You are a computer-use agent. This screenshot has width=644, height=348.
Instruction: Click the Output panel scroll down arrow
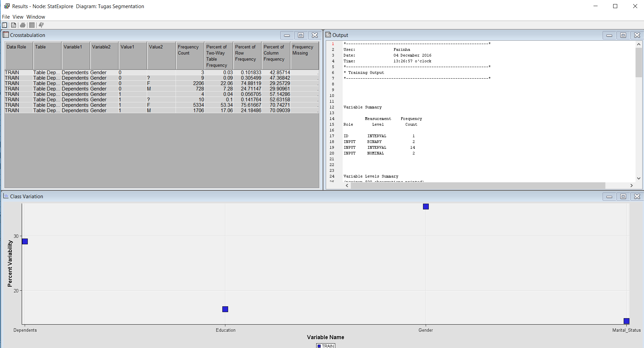pos(639,178)
